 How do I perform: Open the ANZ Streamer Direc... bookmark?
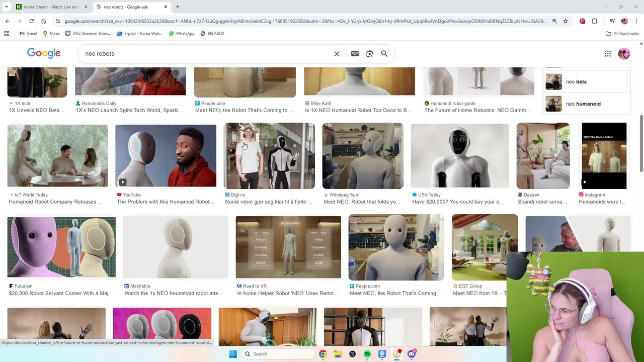click(89, 34)
